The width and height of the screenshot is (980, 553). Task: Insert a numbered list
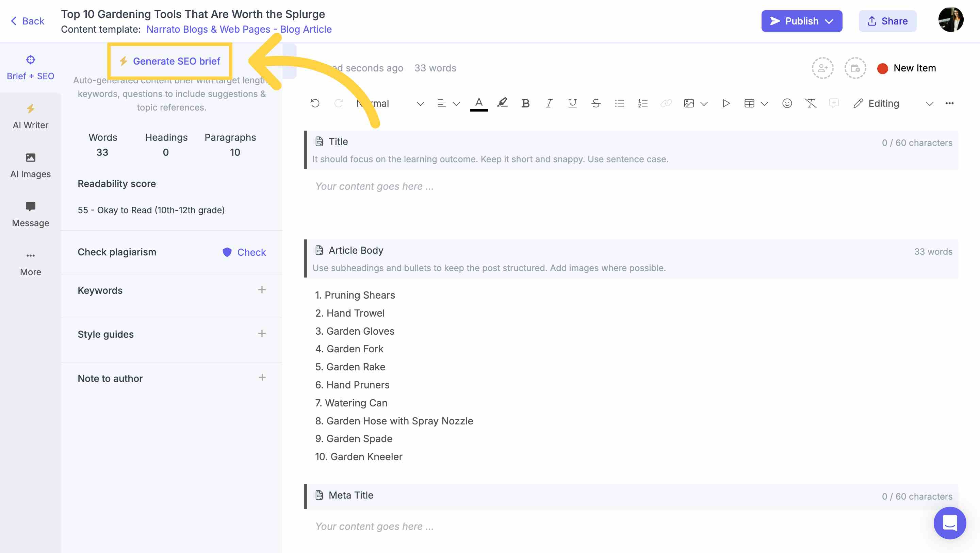[x=642, y=103]
